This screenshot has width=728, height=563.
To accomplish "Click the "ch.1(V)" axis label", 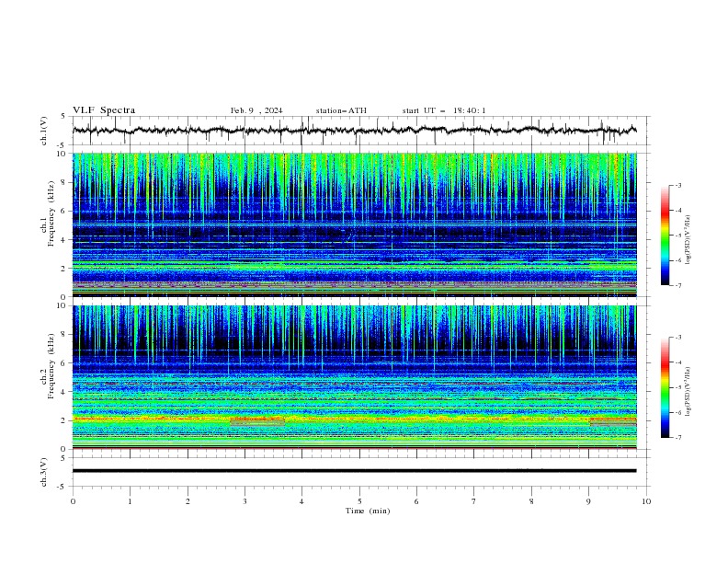I will tap(44, 131).
